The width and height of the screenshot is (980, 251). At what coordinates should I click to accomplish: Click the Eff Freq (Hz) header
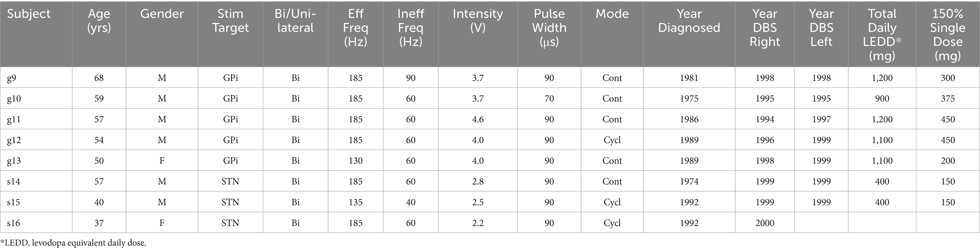coord(355,28)
